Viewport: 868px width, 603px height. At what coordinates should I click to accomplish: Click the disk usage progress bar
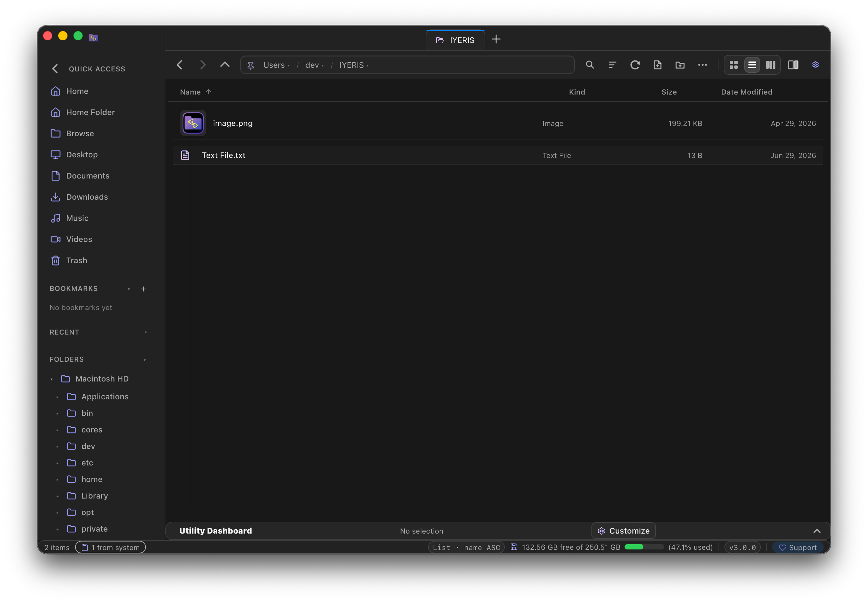tap(644, 547)
